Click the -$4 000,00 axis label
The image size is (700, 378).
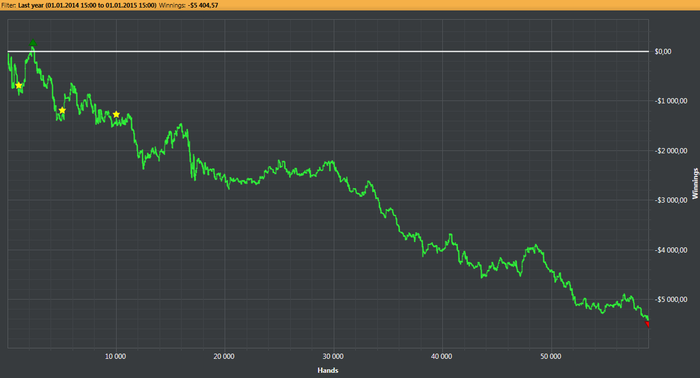coord(671,250)
